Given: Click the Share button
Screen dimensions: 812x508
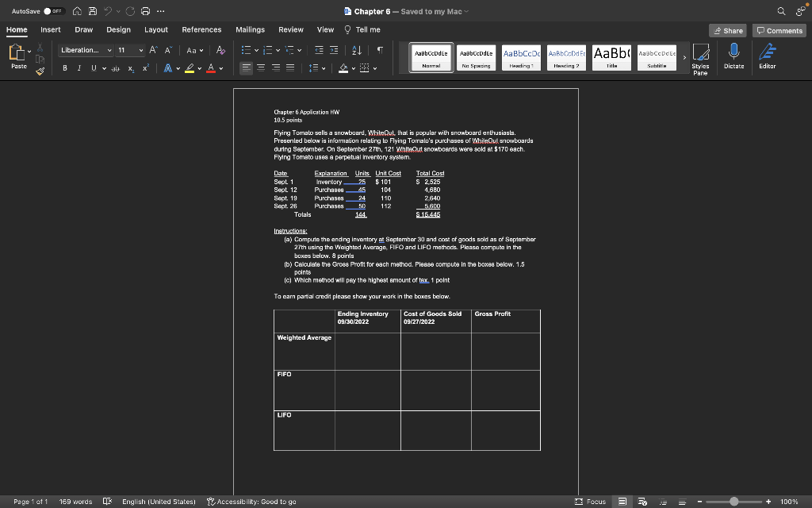Looking at the screenshot, I should click(x=728, y=31).
